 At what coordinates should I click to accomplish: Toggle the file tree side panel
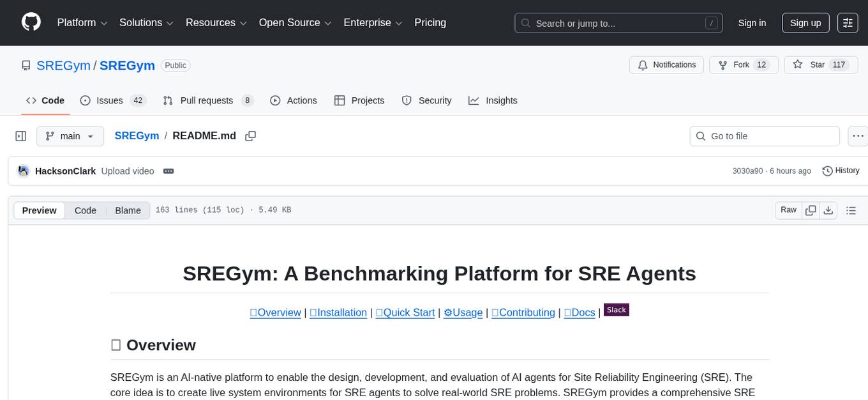(x=20, y=135)
